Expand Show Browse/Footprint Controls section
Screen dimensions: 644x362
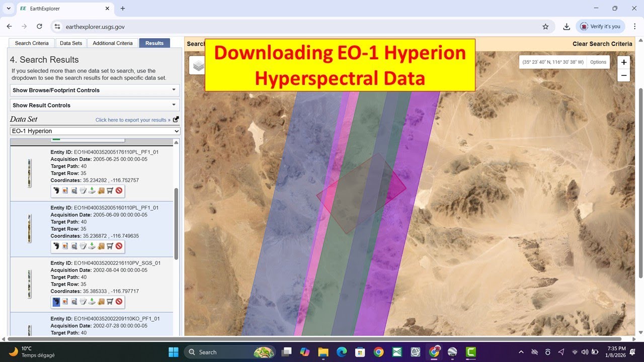point(95,90)
